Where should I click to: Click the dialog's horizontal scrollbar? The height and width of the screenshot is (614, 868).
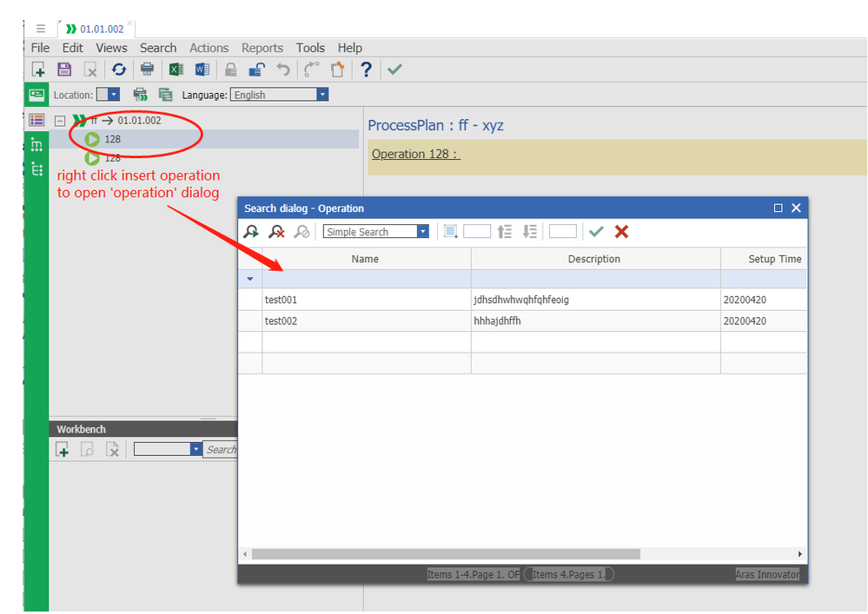click(446, 554)
